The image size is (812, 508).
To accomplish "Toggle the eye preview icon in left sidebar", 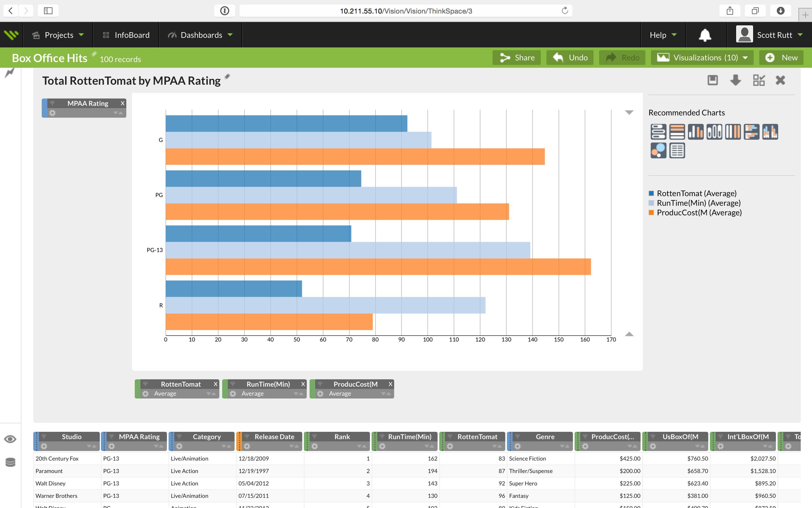I will (x=10, y=439).
